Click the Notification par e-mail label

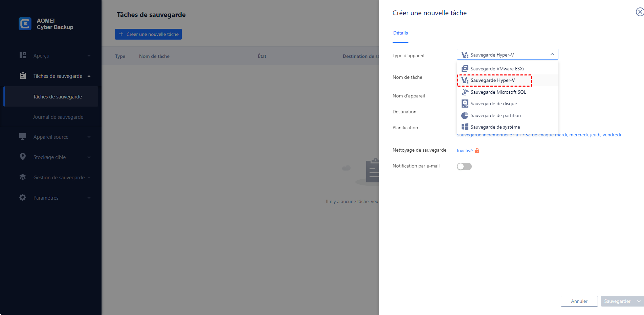[x=416, y=166]
